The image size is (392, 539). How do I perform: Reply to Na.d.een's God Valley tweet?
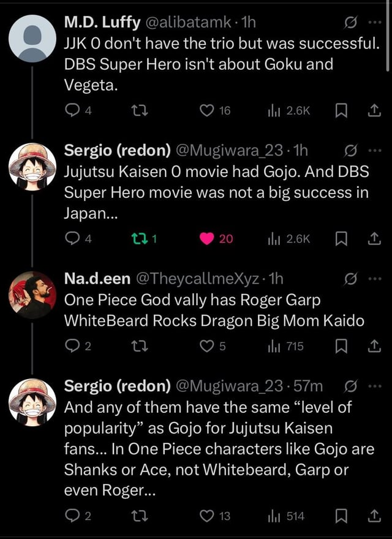[71, 346]
